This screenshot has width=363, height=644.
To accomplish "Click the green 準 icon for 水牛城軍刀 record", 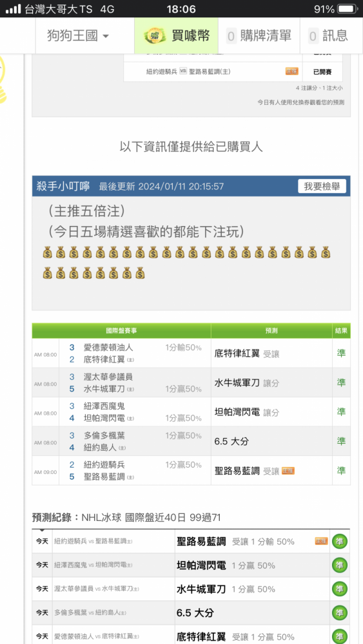I will [x=340, y=589].
